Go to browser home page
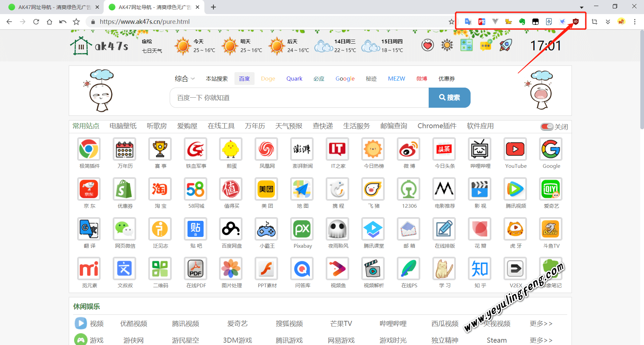The width and height of the screenshot is (644, 345). coord(50,22)
